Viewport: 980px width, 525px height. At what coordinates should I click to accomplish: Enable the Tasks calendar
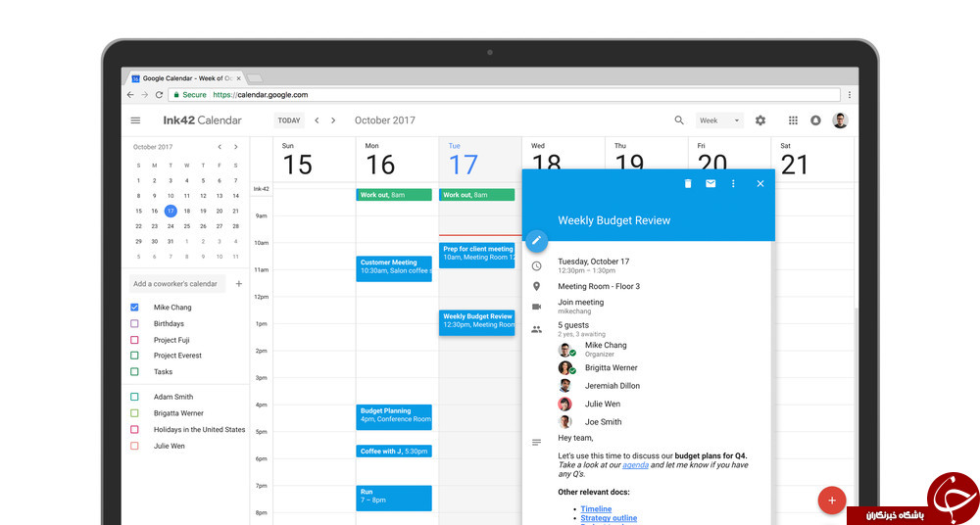click(134, 372)
